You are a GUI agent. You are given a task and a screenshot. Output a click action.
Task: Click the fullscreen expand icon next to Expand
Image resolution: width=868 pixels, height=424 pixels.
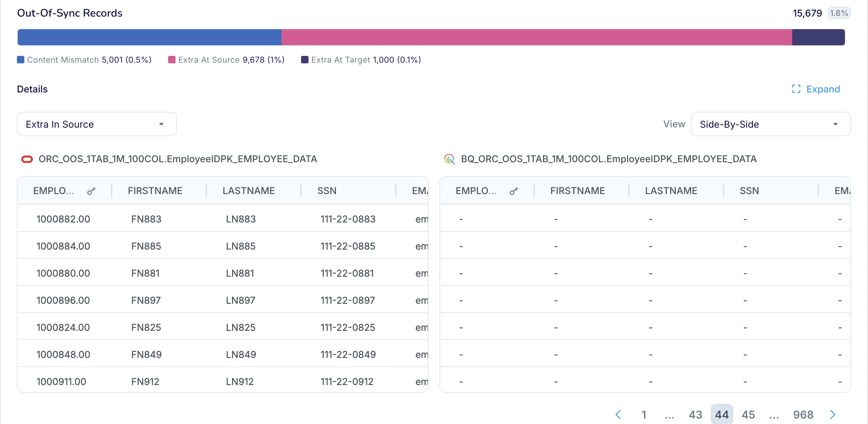tap(796, 89)
